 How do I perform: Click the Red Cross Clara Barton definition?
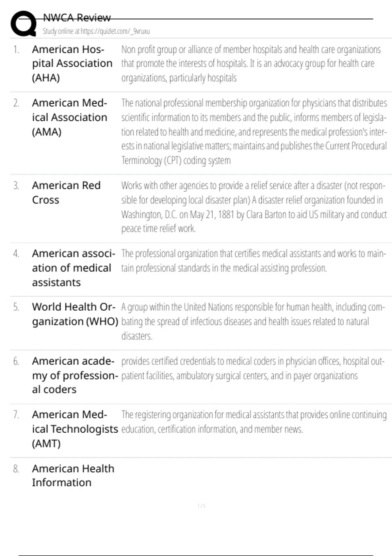click(x=253, y=207)
